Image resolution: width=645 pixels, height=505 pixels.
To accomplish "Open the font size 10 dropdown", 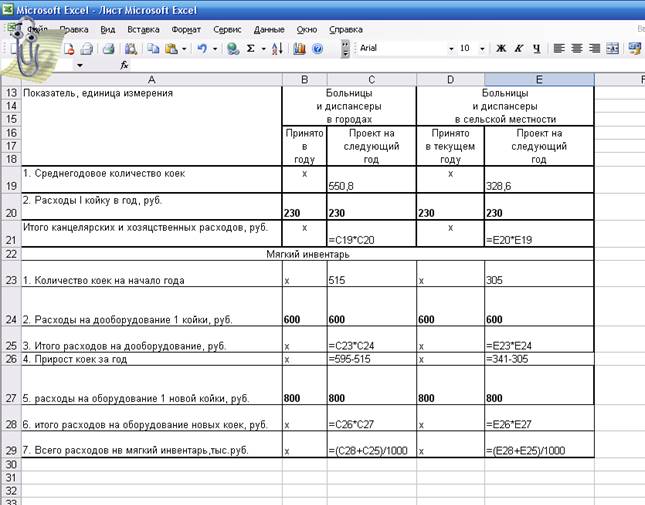I will 482,49.
